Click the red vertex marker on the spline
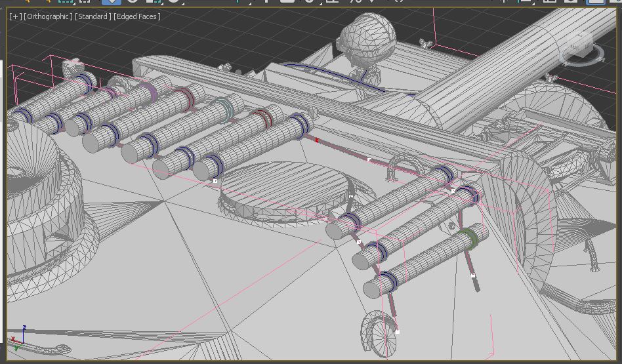622x364 pixels. [317, 140]
